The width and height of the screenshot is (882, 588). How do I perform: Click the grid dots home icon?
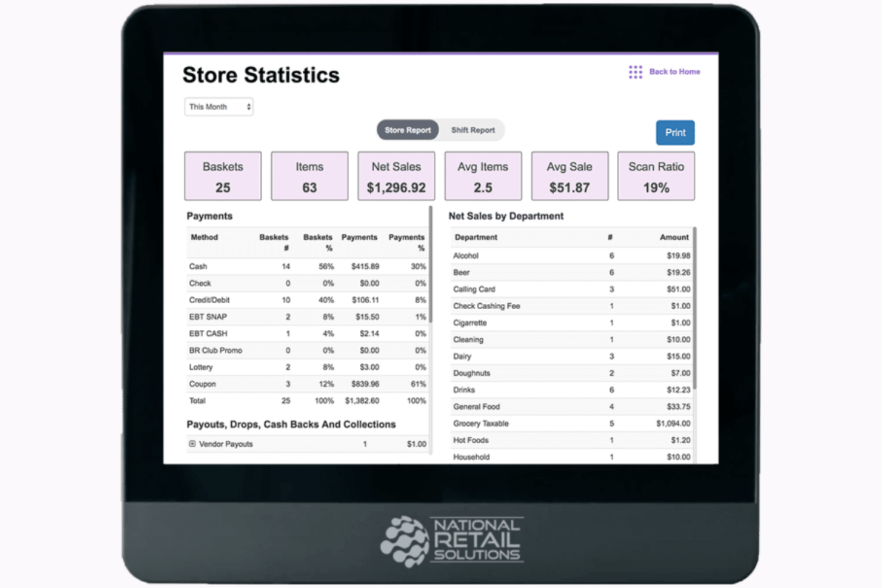click(635, 72)
